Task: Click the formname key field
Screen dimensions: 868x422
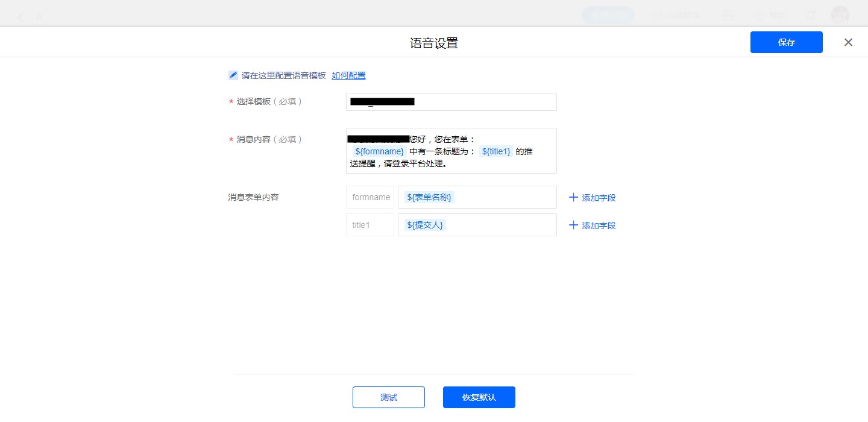Action: [x=370, y=197]
